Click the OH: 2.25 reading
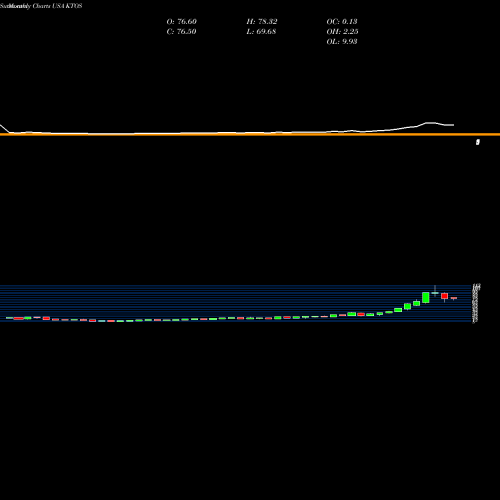The width and height of the screenshot is (500, 500). click(x=342, y=32)
